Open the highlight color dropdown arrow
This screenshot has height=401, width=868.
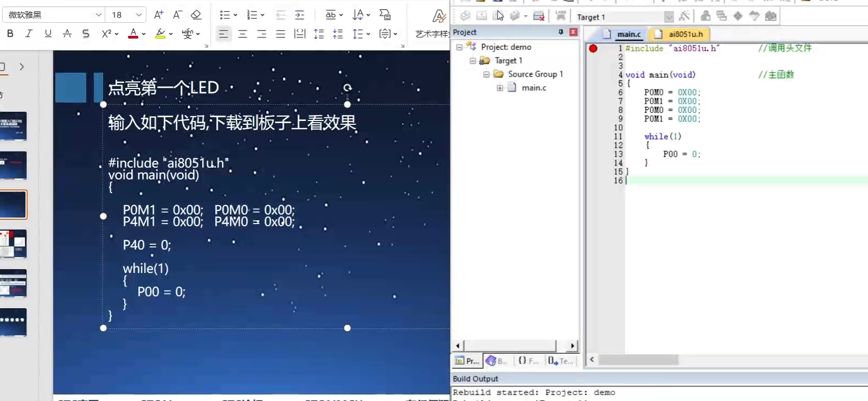click(171, 34)
